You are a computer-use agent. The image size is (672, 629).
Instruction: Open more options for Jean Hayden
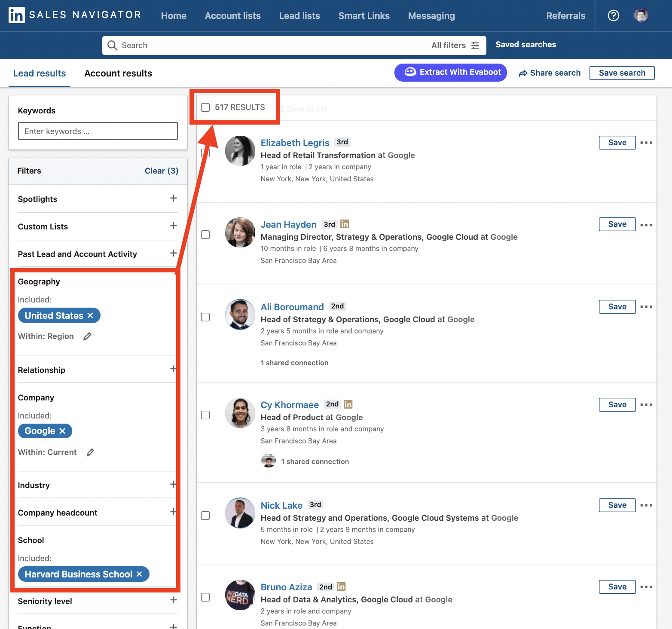pos(646,225)
